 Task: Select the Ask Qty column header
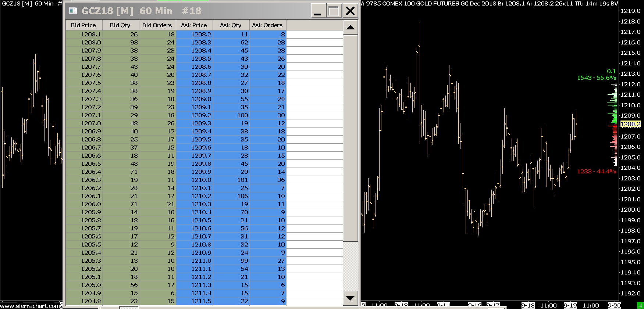coord(231,25)
